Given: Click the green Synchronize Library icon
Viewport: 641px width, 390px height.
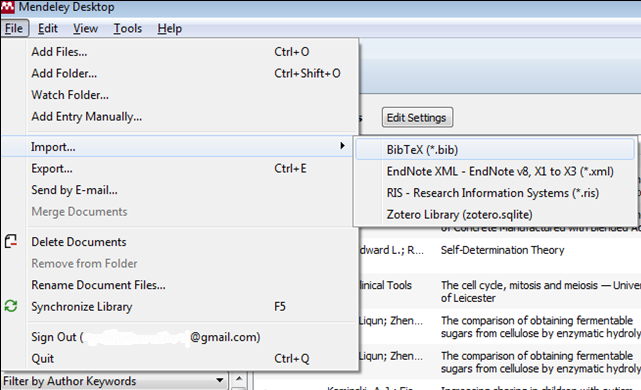Looking at the screenshot, I should coord(11,306).
